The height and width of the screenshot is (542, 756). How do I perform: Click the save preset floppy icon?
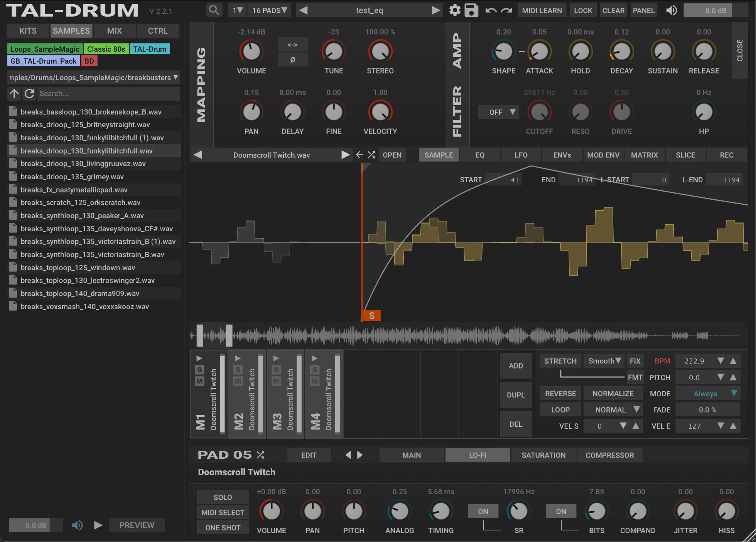pyautogui.click(x=471, y=10)
